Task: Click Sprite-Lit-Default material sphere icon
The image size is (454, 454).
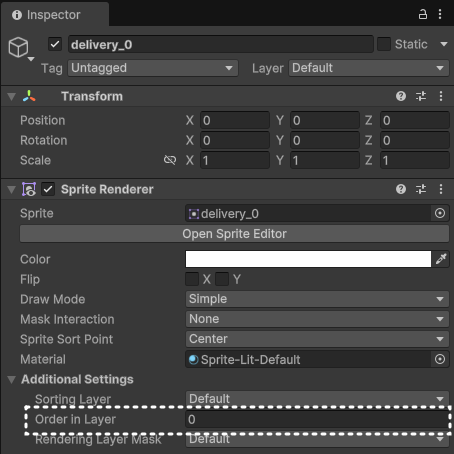Action: pyautogui.click(x=193, y=360)
